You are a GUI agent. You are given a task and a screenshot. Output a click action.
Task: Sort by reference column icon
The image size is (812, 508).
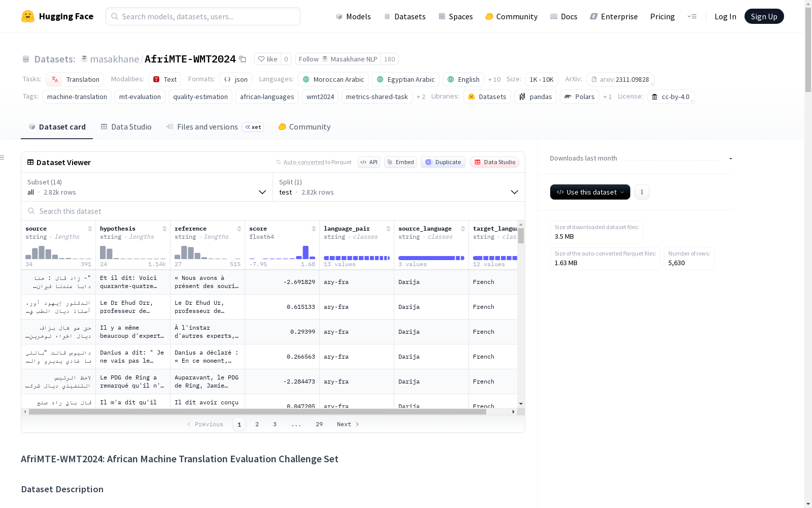pos(239,229)
